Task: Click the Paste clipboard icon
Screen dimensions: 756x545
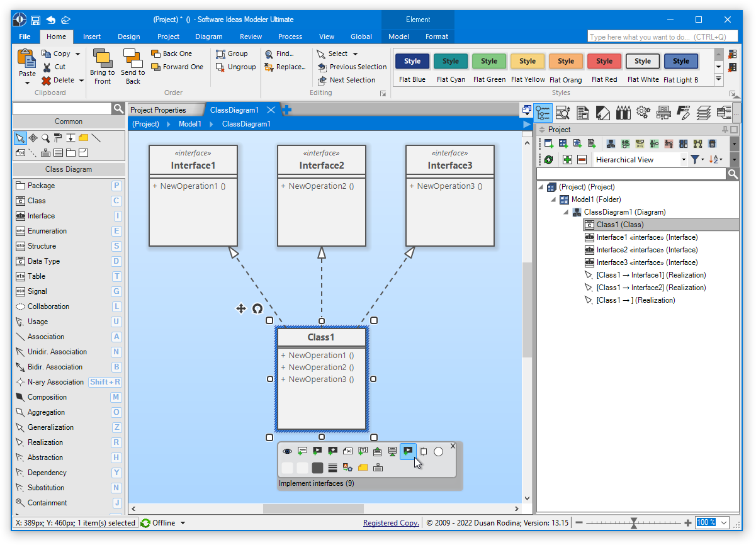Action: click(27, 59)
